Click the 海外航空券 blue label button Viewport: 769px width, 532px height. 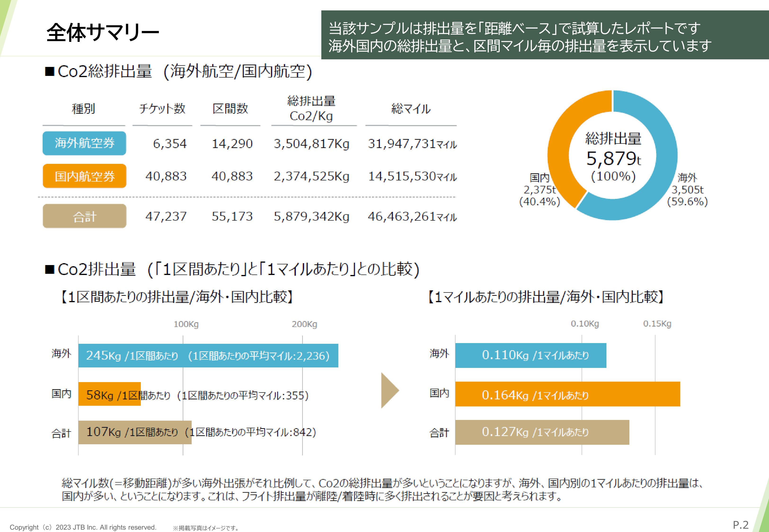point(84,143)
